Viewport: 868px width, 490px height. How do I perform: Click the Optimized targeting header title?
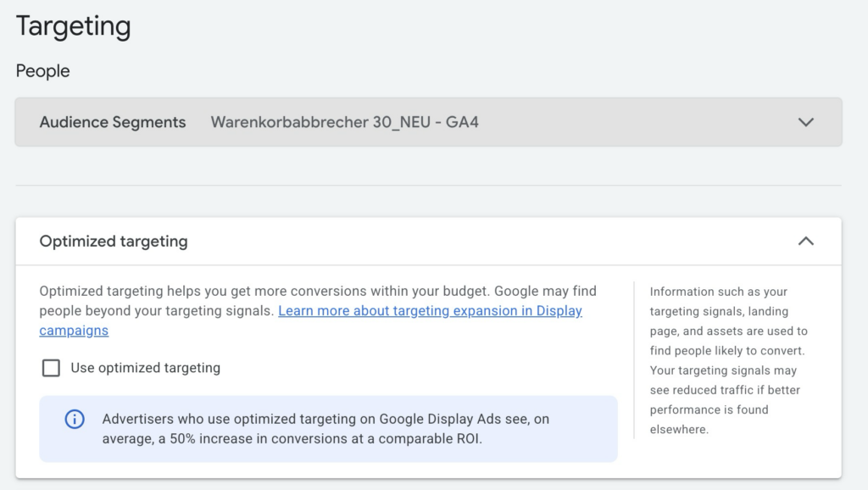[114, 242]
